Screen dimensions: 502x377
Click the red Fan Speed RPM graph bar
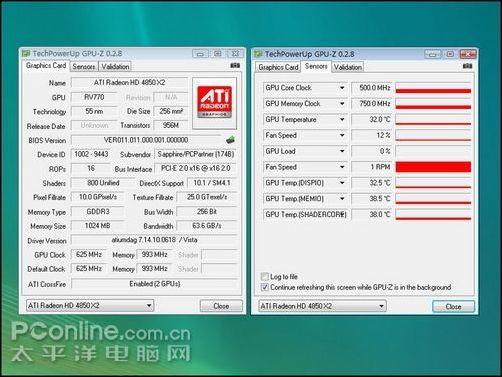(433, 167)
